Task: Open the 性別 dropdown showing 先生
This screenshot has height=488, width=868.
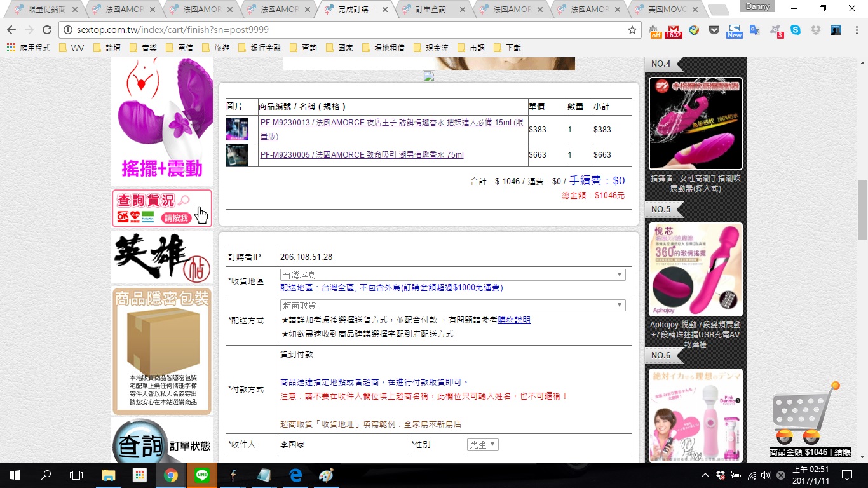Action: point(482,445)
